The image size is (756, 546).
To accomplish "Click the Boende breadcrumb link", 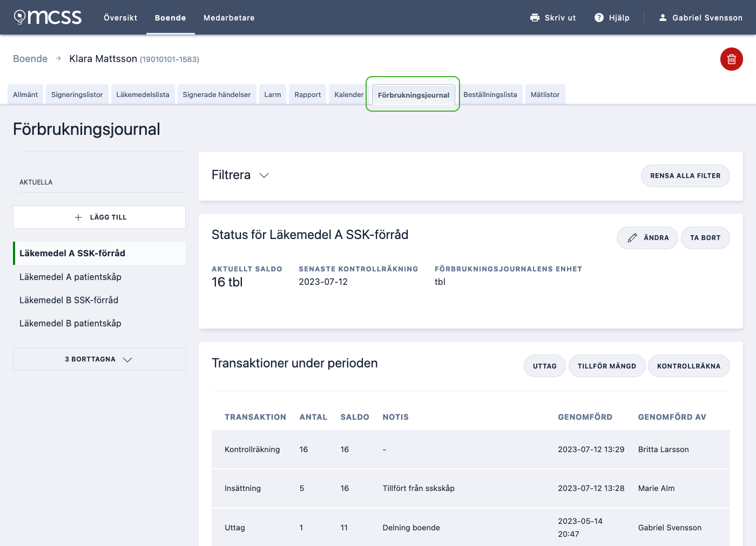I will coord(30,59).
